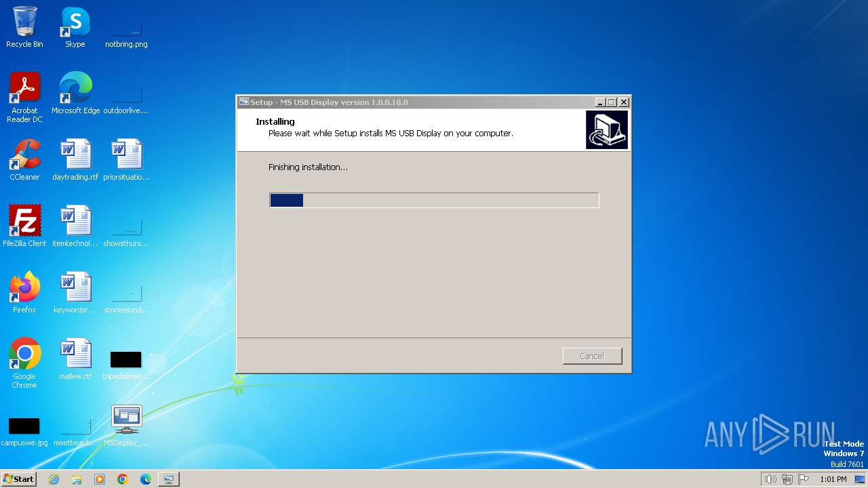Click the Start button
The height and width of the screenshot is (488, 868).
(x=18, y=479)
